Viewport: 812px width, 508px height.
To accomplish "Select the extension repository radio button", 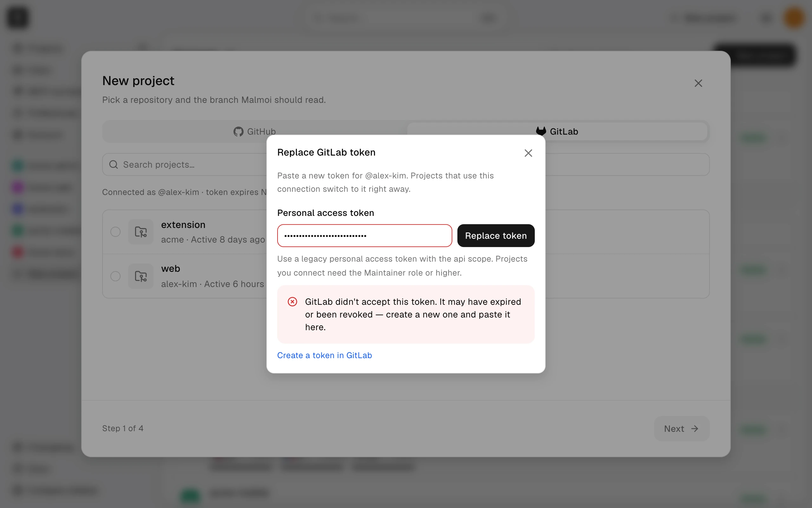I will tap(115, 232).
